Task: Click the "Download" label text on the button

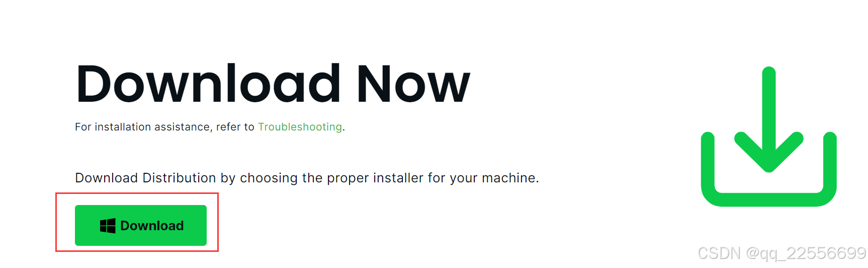Action: tap(152, 226)
